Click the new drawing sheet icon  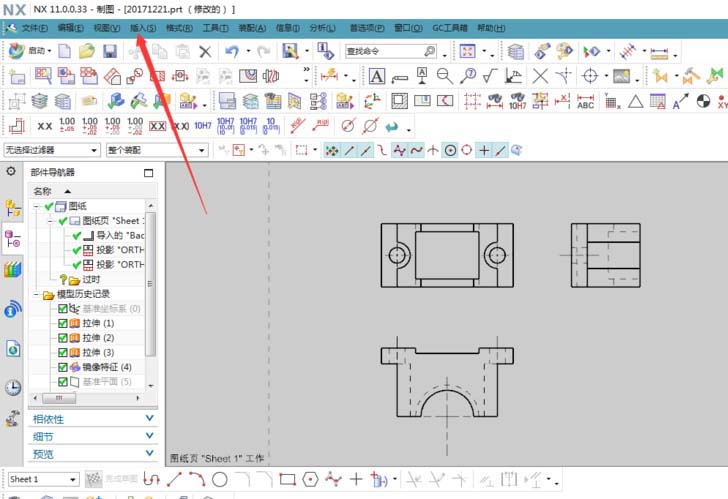(17, 76)
